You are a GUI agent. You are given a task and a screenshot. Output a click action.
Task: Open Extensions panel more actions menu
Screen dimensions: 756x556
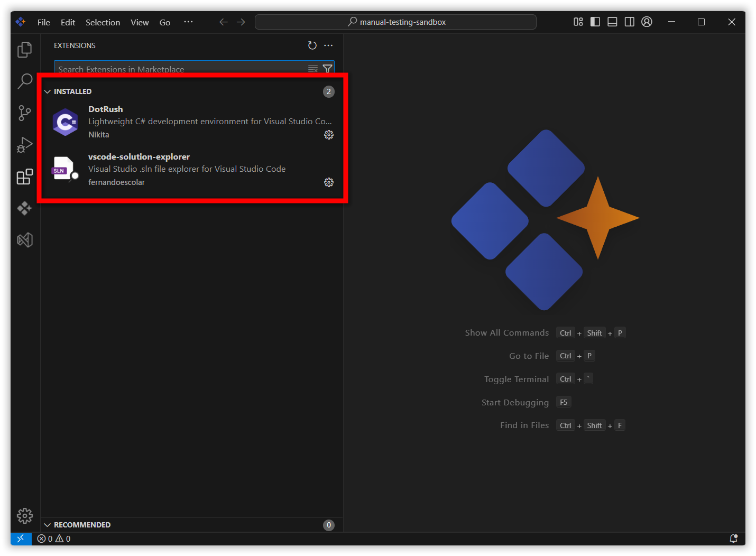(x=328, y=45)
